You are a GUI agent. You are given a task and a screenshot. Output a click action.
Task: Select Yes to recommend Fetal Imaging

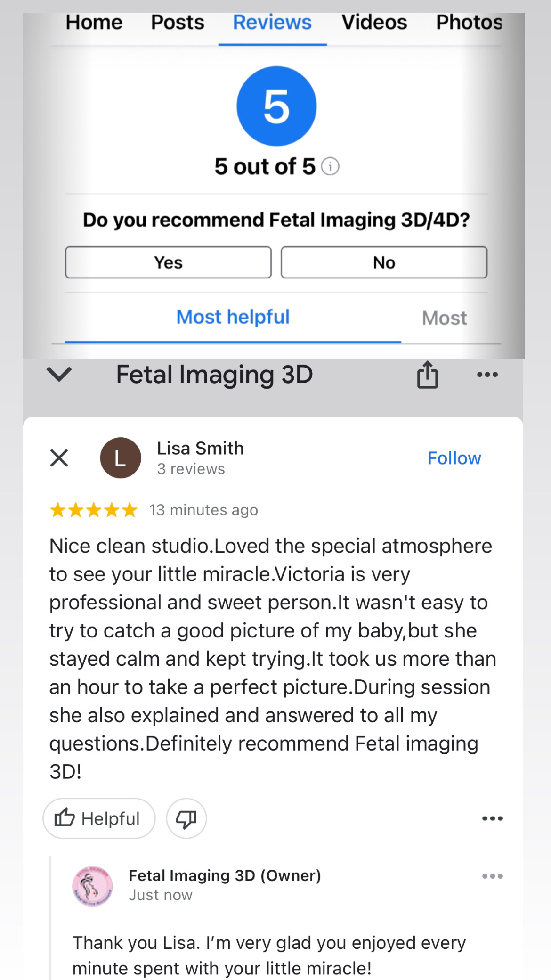[x=168, y=262]
